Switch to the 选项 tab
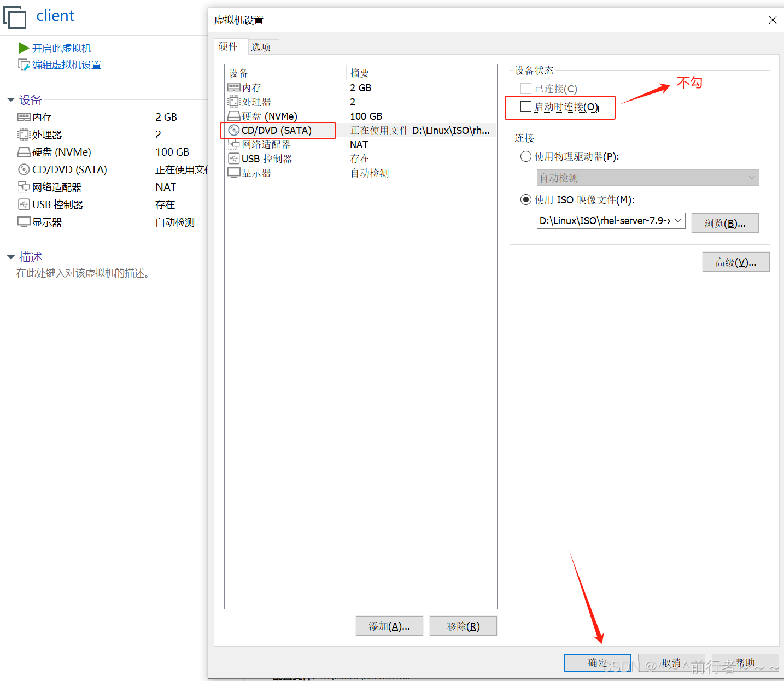Screen dimensions: 784x681 click(261, 47)
